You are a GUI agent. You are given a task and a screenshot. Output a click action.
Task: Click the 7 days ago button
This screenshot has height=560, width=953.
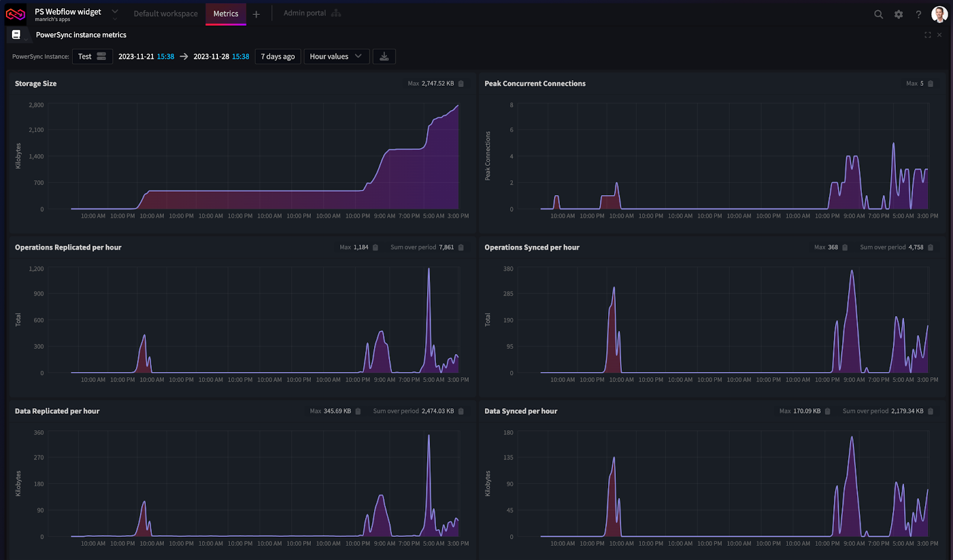pos(278,57)
